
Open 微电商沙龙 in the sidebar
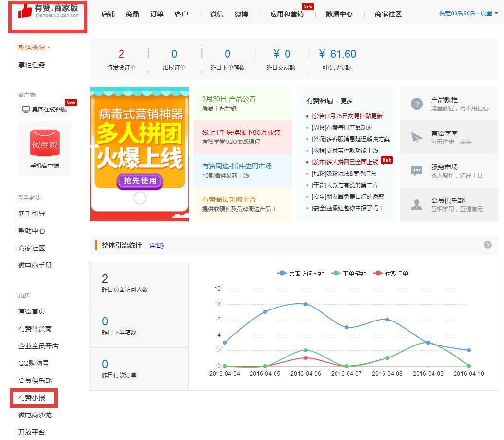35,415
